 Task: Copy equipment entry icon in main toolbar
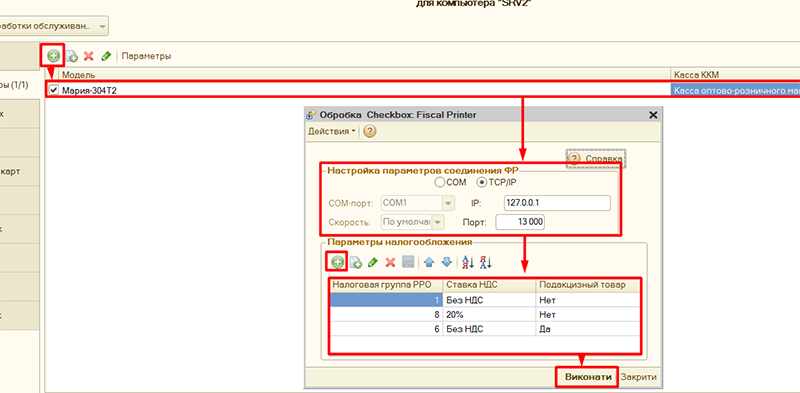(x=71, y=56)
